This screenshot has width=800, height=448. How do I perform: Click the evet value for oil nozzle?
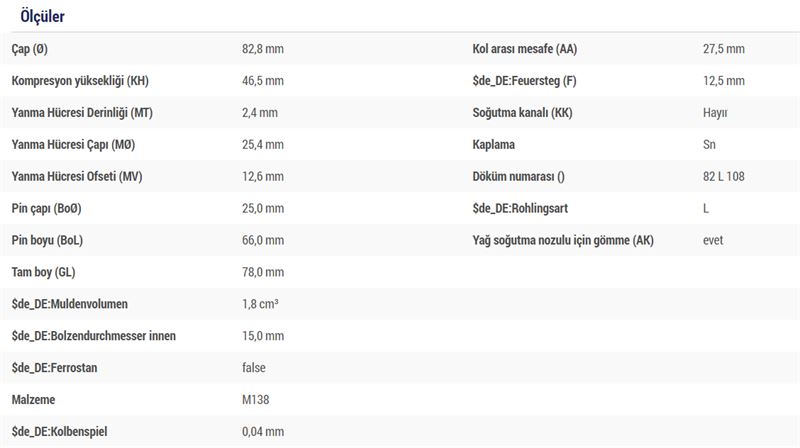pyautogui.click(x=713, y=240)
